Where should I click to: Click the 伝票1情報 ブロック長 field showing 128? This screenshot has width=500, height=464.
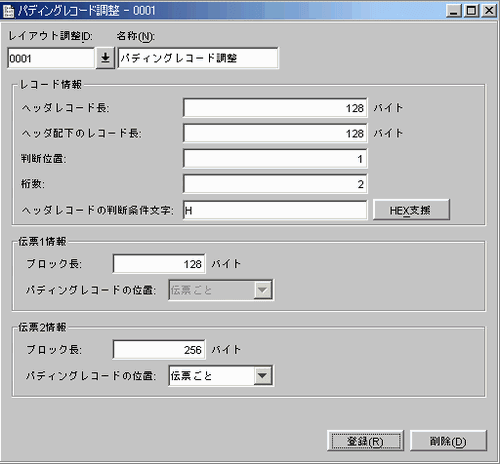tap(159, 264)
